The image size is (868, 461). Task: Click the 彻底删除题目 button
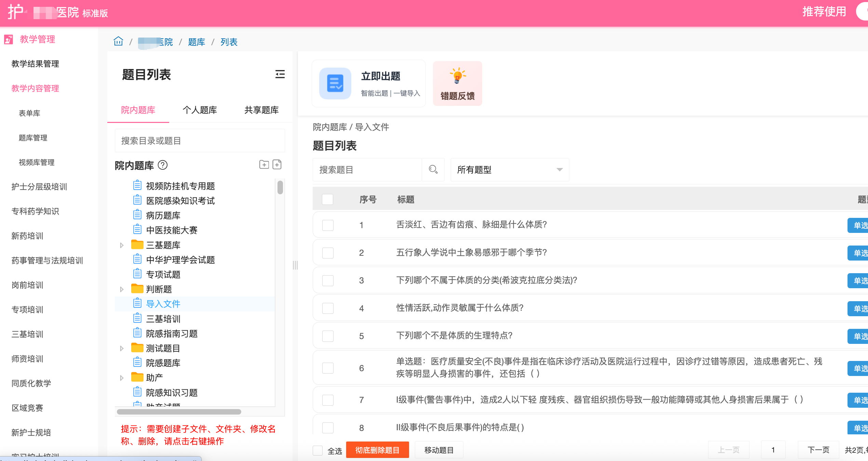pos(377,450)
